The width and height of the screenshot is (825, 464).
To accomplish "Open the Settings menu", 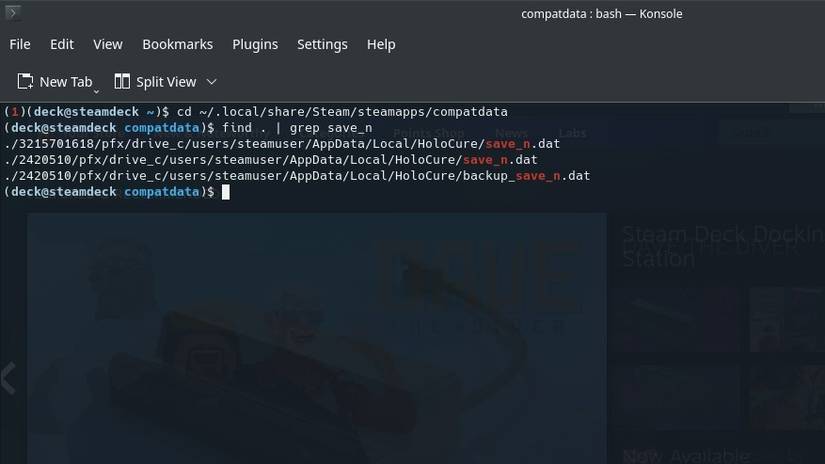I will pos(322,45).
